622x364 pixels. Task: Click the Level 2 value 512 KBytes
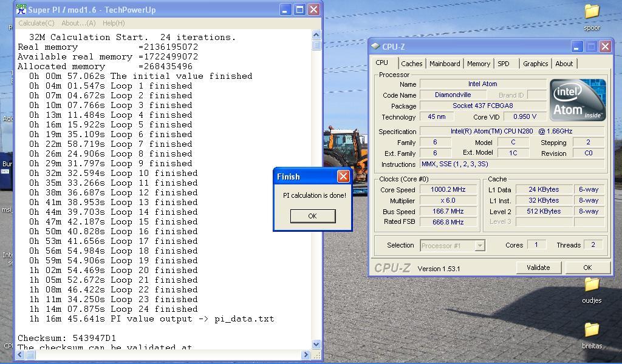click(544, 211)
